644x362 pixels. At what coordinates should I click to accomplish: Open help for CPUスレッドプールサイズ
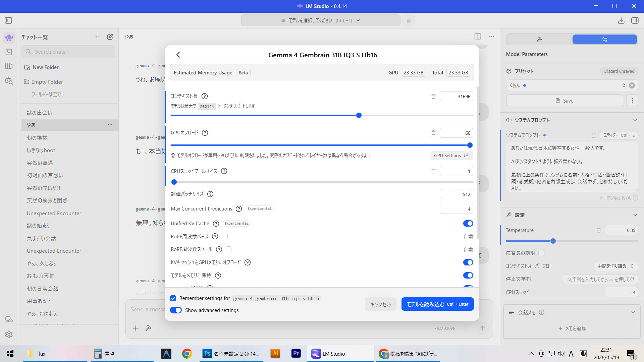click(224, 171)
